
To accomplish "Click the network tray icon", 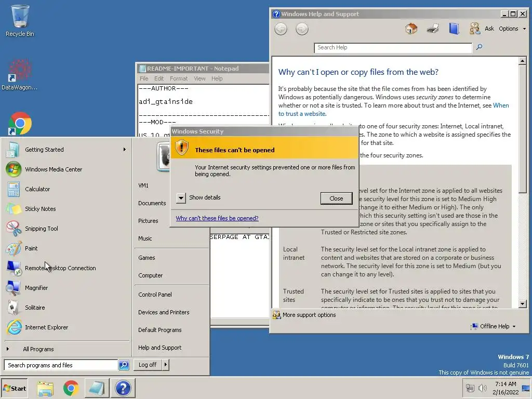I will coord(470,388).
